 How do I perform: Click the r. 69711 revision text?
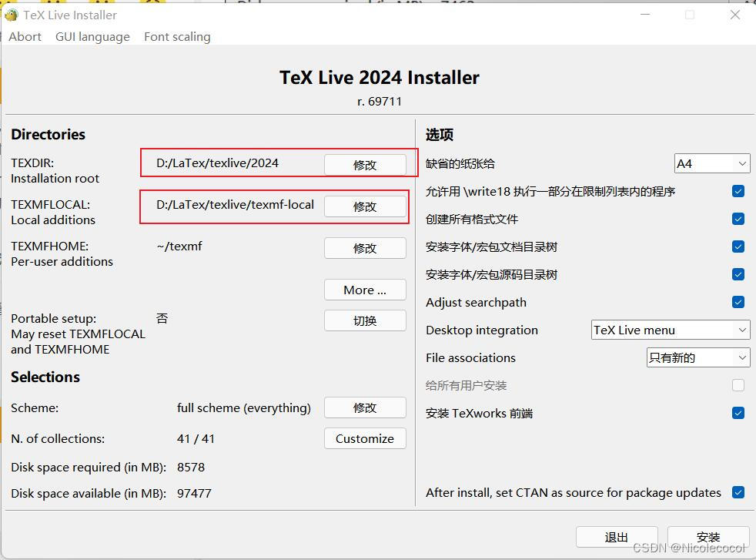tap(380, 101)
